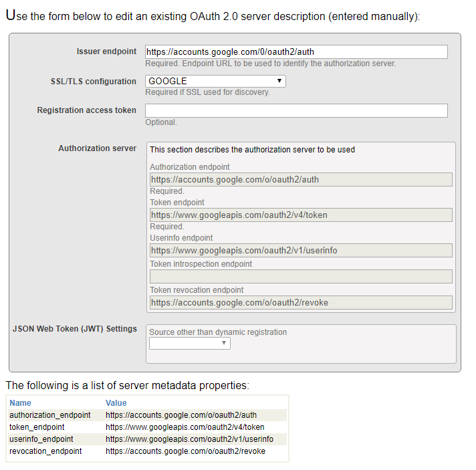
Task: Focus the Registration access token text box
Action: tap(296, 110)
